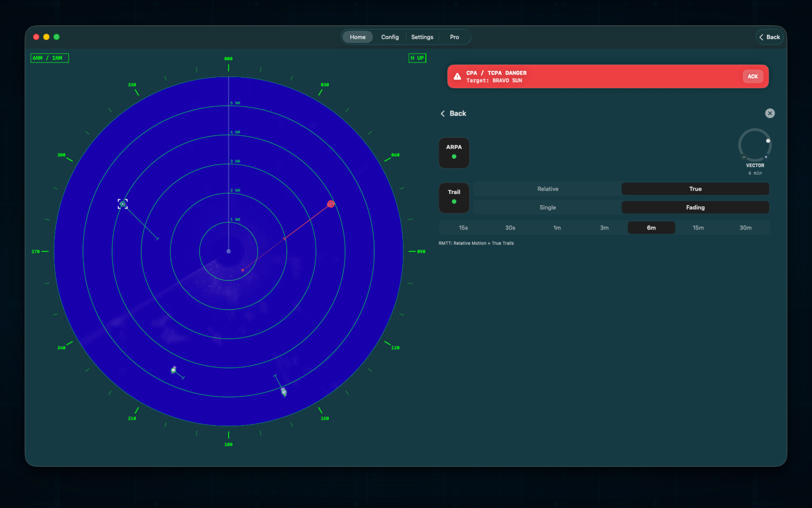Viewport: 812px width, 508px height.
Task: Decrease vector time with minus mark
Action: pos(744,157)
